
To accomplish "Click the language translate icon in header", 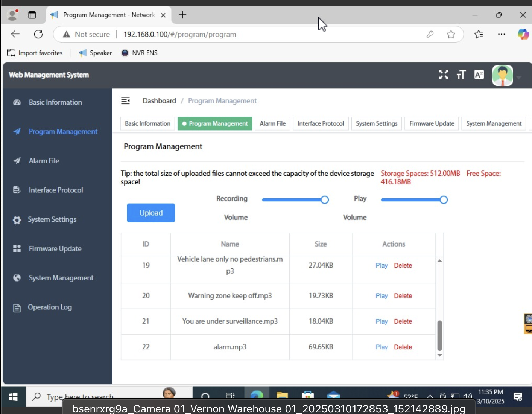I will coord(479,75).
